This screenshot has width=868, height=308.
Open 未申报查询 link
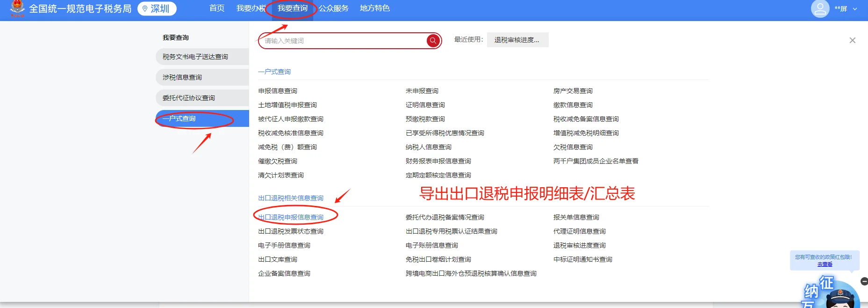pos(422,91)
